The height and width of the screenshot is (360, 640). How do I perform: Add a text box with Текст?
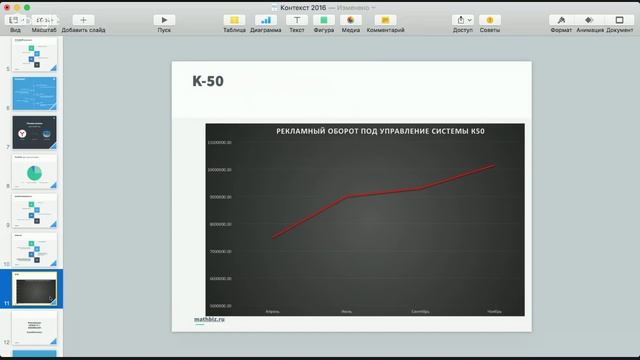[x=297, y=20]
